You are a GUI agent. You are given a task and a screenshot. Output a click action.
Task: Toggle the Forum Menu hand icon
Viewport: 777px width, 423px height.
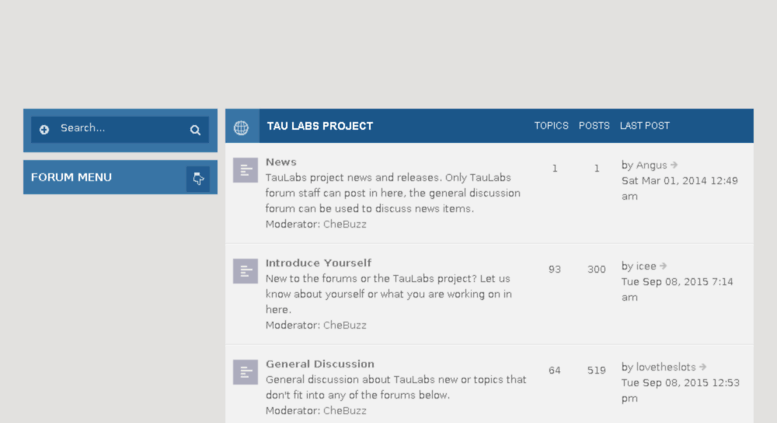(x=198, y=178)
